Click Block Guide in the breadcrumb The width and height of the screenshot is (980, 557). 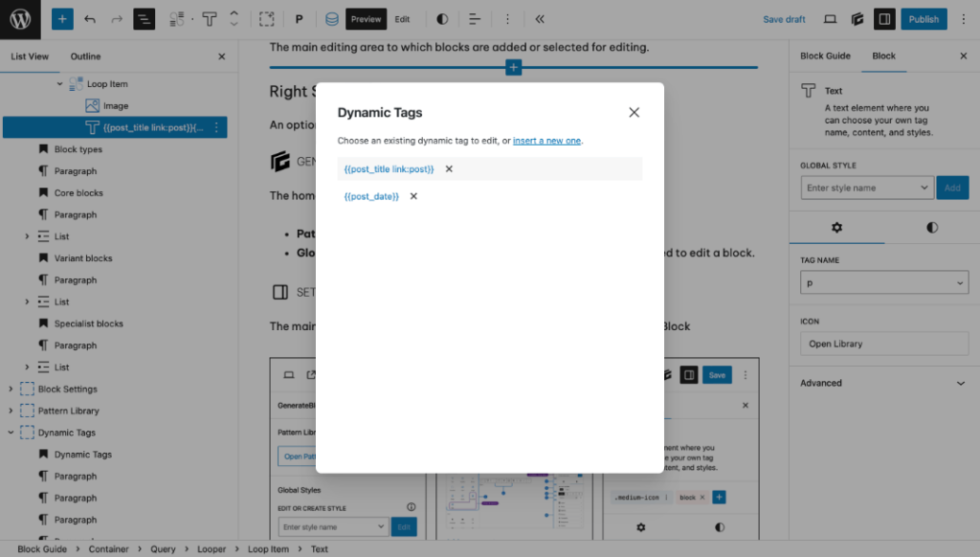(x=42, y=549)
